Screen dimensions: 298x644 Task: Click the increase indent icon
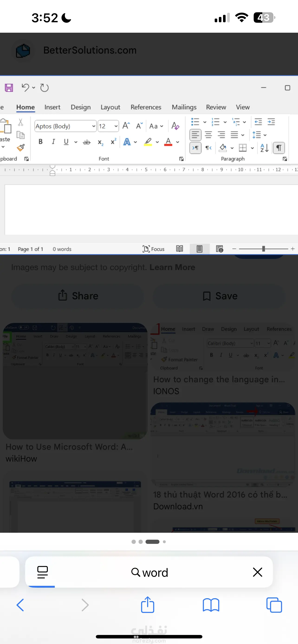click(x=271, y=122)
